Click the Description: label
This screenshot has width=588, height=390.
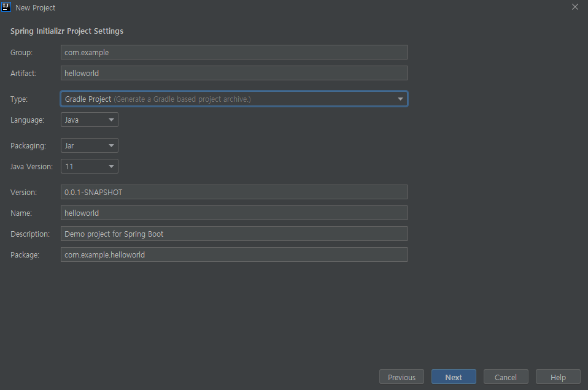[30, 234]
